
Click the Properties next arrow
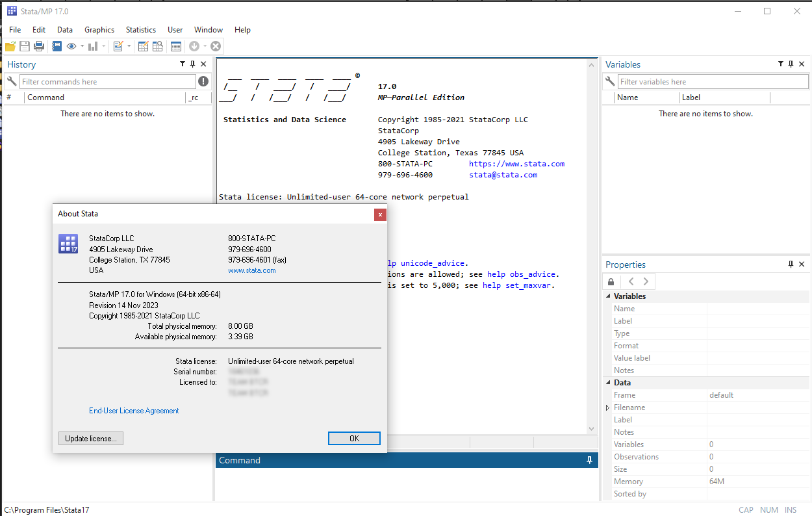(646, 281)
